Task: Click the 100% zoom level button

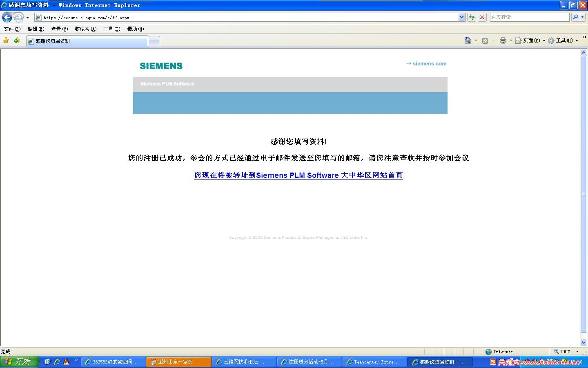Action: [562, 352]
